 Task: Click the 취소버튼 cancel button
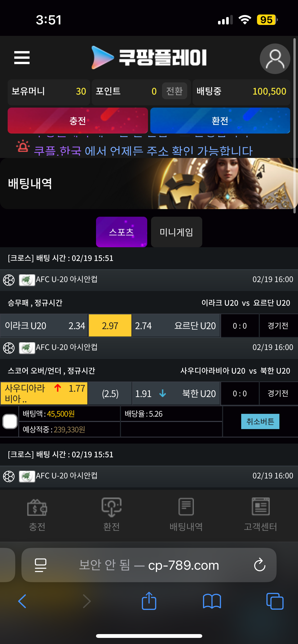(x=260, y=421)
